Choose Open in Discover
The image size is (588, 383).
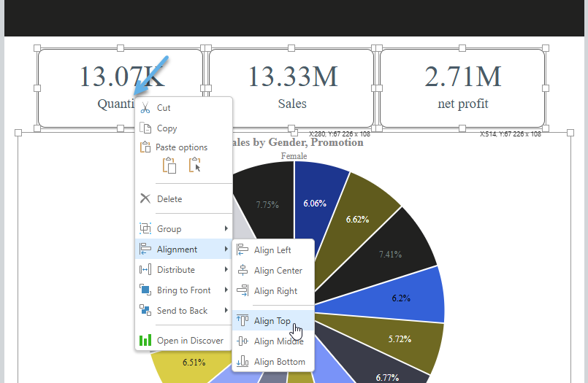(184, 340)
